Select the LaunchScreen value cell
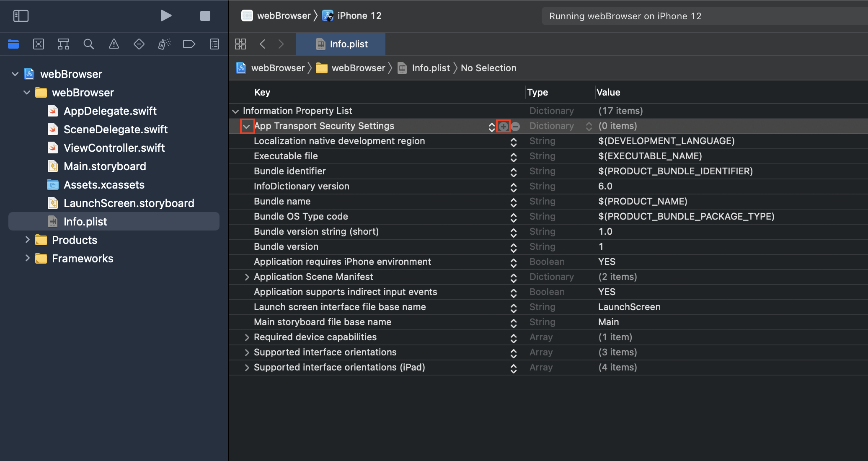The width and height of the screenshot is (868, 461). tap(629, 307)
